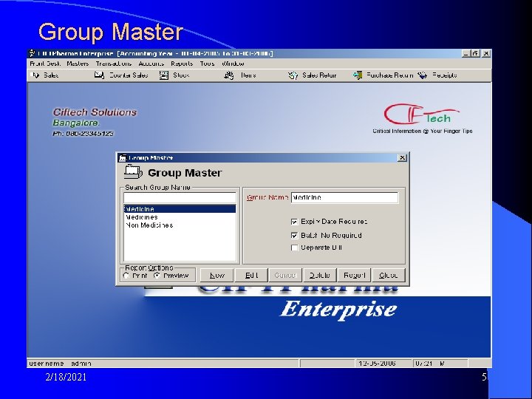Click the New button
Image resolution: width=532 pixels, height=399 pixels.
[216, 275]
